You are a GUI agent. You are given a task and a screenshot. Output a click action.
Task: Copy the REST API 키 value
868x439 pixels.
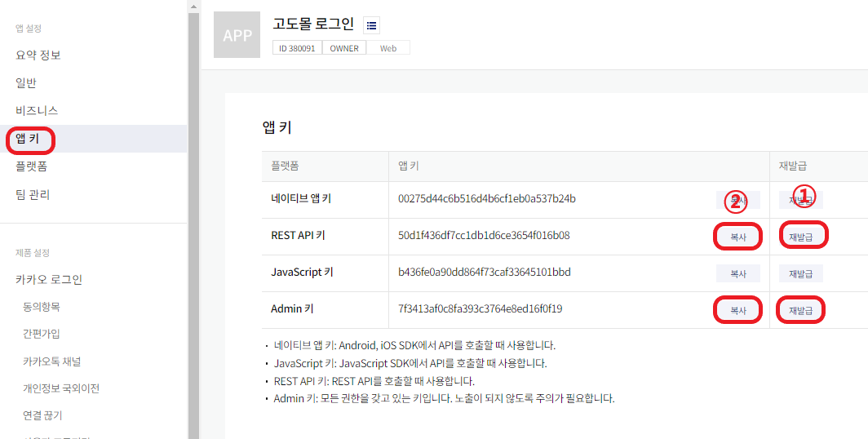[x=737, y=237]
